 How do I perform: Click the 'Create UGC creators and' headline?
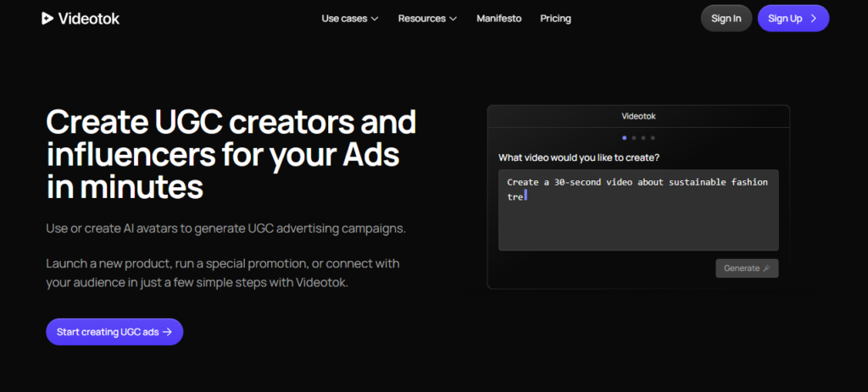click(231, 122)
